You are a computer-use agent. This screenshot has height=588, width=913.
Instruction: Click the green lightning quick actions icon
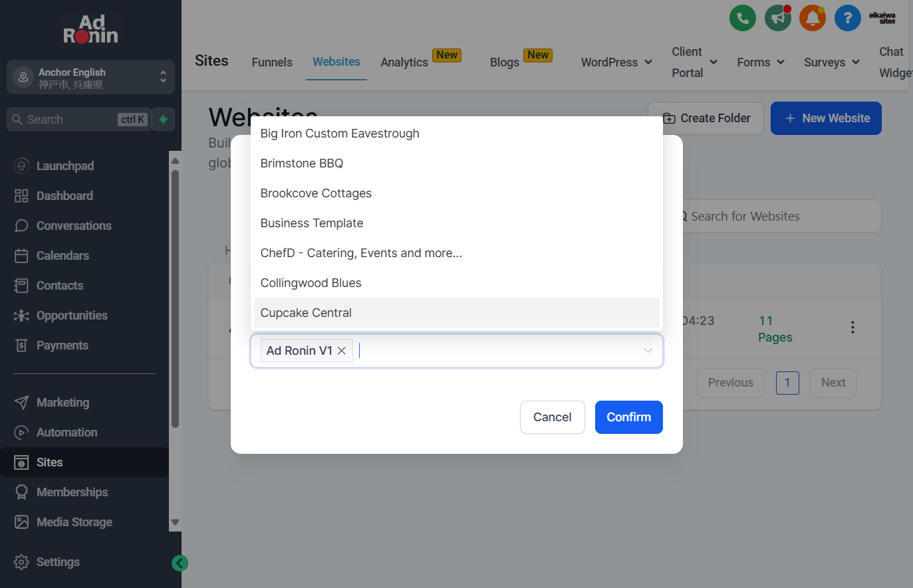point(164,120)
